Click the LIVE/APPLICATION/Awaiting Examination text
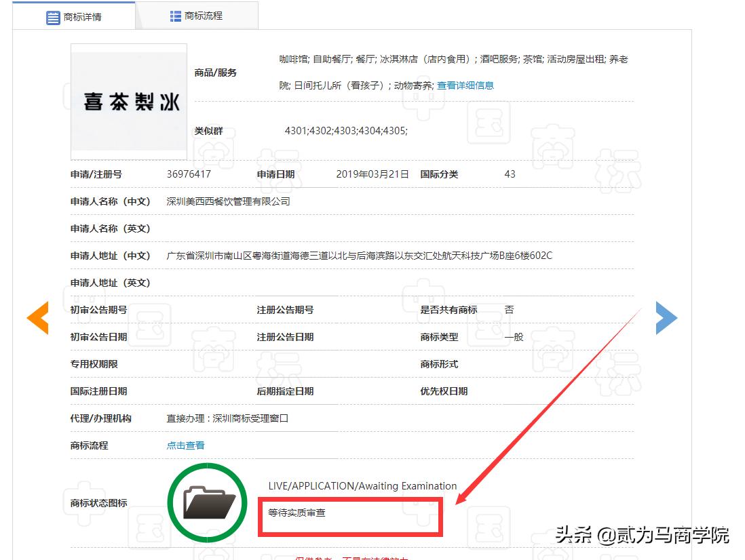The height and width of the screenshot is (560, 745). pyautogui.click(x=363, y=486)
